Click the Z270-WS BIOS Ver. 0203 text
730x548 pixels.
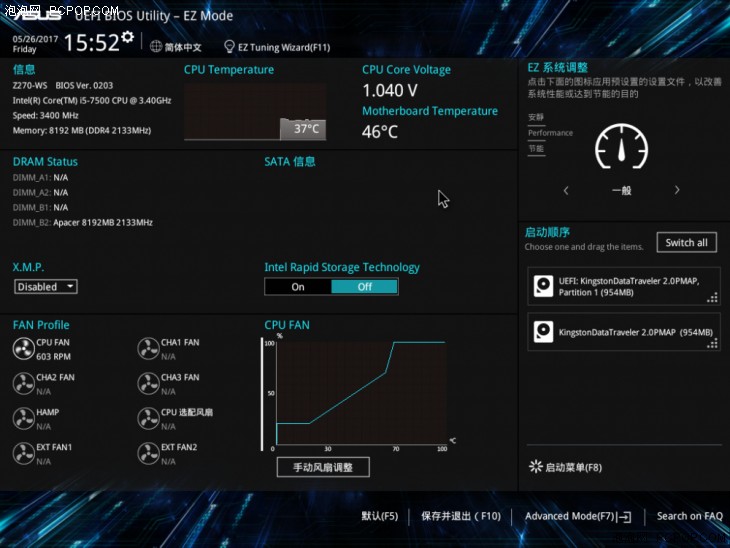[x=63, y=86]
